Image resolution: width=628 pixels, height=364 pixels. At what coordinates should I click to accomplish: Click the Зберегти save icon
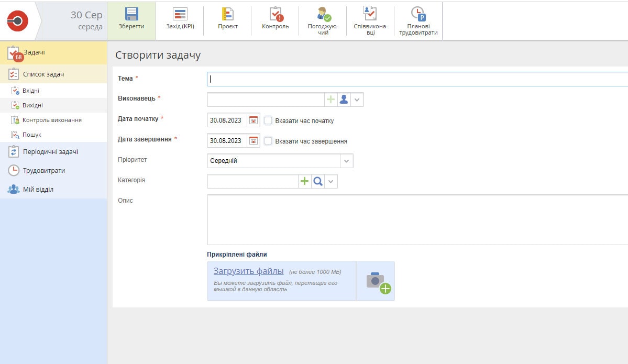point(131,15)
